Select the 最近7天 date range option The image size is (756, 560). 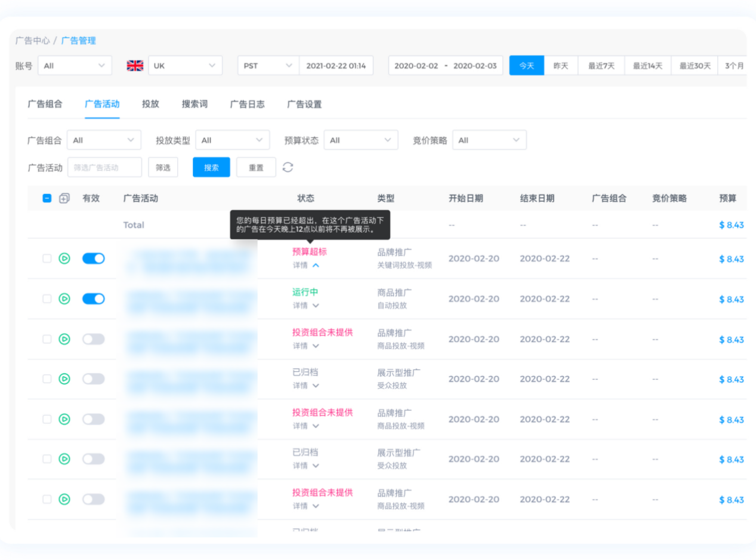[x=601, y=66]
